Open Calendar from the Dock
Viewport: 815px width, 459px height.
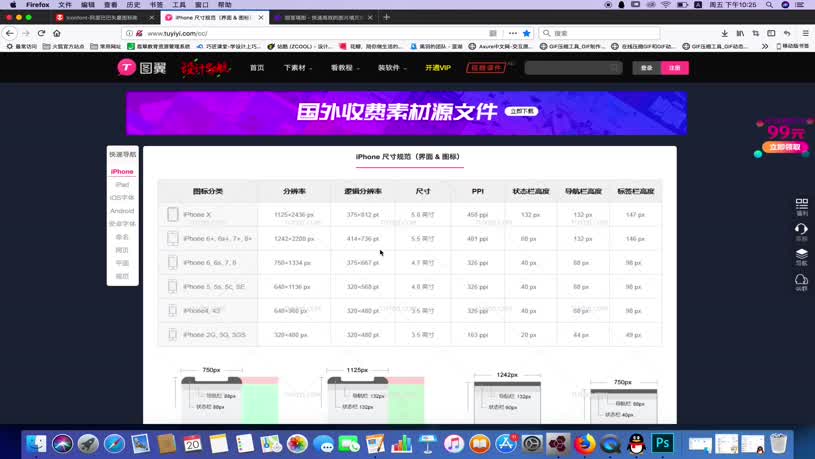click(x=193, y=443)
